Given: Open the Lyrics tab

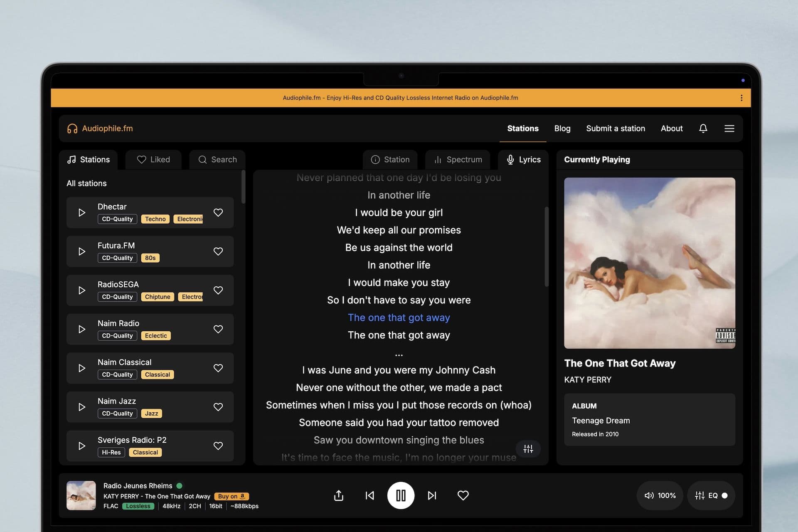Looking at the screenshot, I should point(523,160).
